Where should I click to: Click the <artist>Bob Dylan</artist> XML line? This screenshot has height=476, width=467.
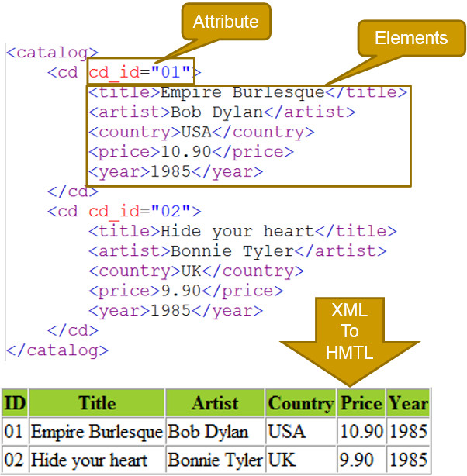coord(222,112)
